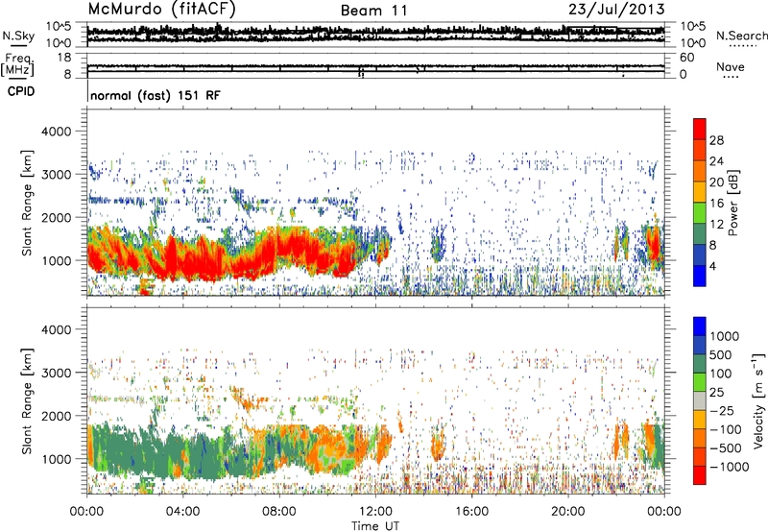Click the '1000' Velocity scale value

[x=724, y=336]
